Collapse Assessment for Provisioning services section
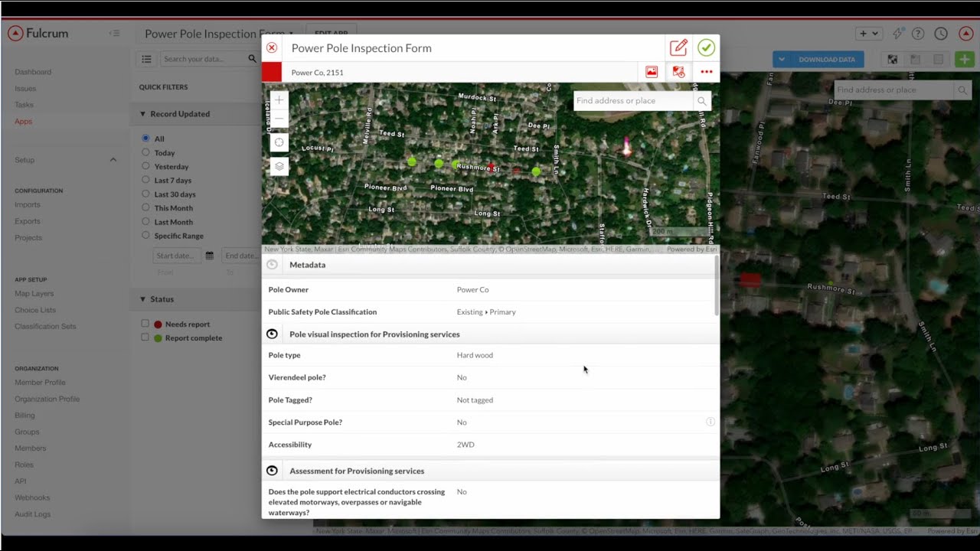980x551 pixels. (x=272, y=471)
